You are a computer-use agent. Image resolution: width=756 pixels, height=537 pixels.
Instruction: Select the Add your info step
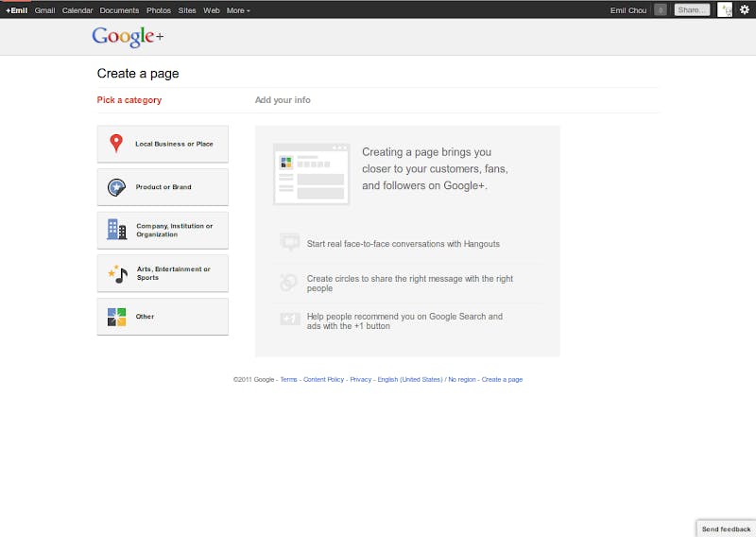point(283,100)
